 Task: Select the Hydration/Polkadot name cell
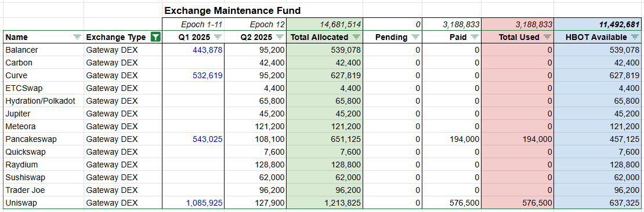point(43,101)
